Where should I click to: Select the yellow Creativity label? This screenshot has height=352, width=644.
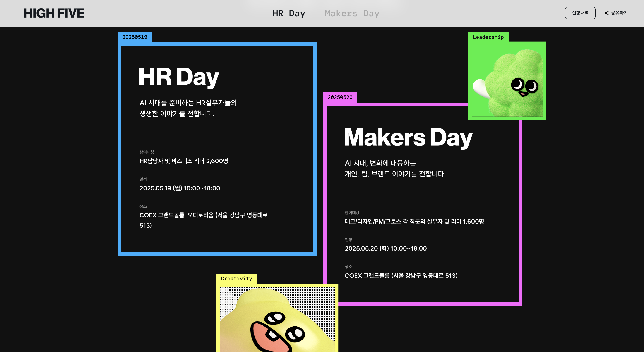point(236,279)
